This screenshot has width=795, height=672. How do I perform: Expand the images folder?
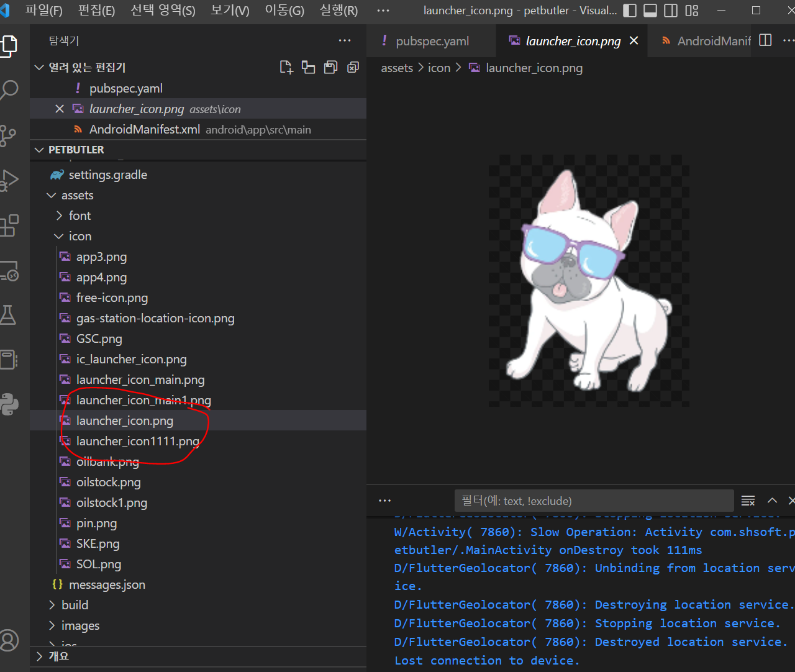tap(52, 625)
